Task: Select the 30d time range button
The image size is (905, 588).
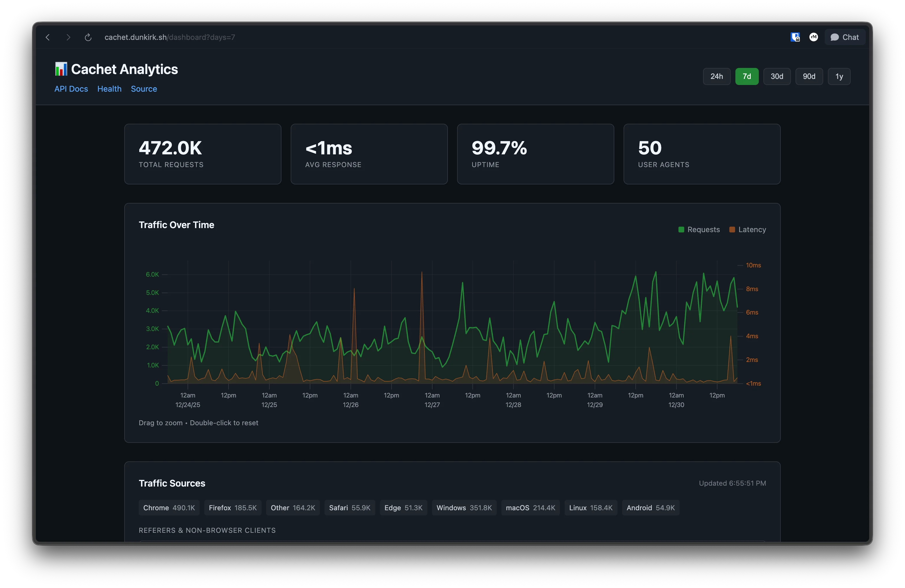Action: 777,76
